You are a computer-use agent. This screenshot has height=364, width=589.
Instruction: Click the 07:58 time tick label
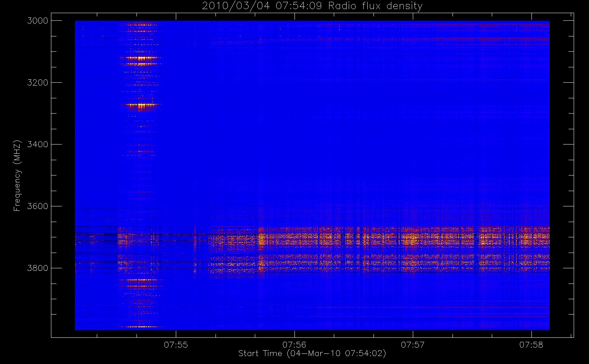[531, 345]
